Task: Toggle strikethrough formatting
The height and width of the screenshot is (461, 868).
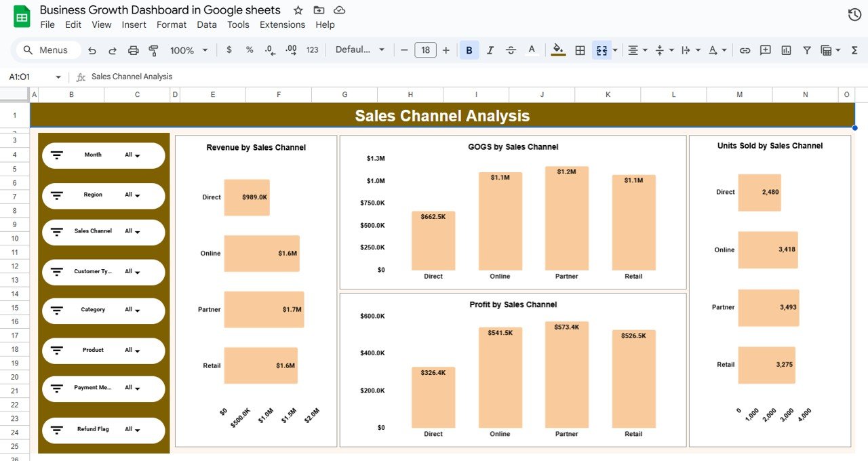Action: [x=511, y=49]
